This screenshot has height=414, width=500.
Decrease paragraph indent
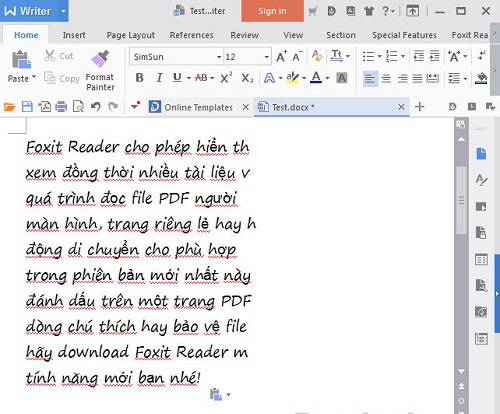click(419, 56)
